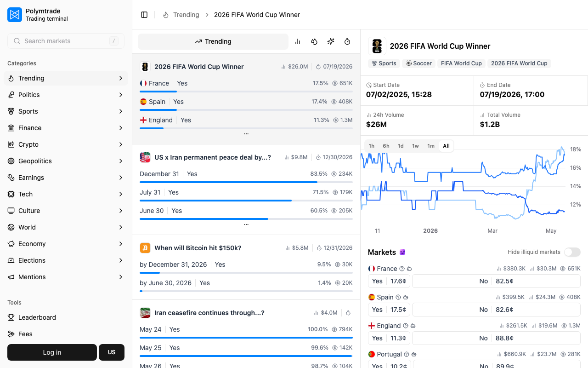Click the robot icon next to England
The width and height of the screenshot is (588, 368).
click(413, 326)
